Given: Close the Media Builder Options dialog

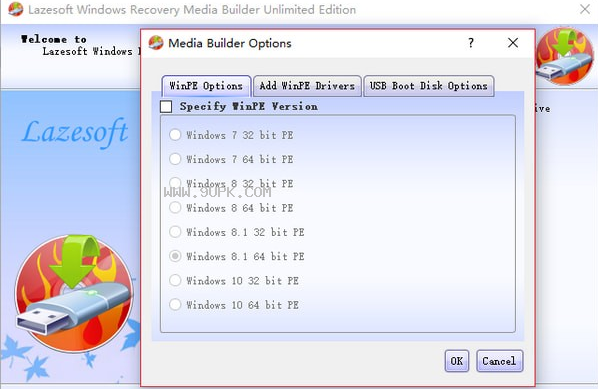Looking at the screenshot, I should 513,42.
